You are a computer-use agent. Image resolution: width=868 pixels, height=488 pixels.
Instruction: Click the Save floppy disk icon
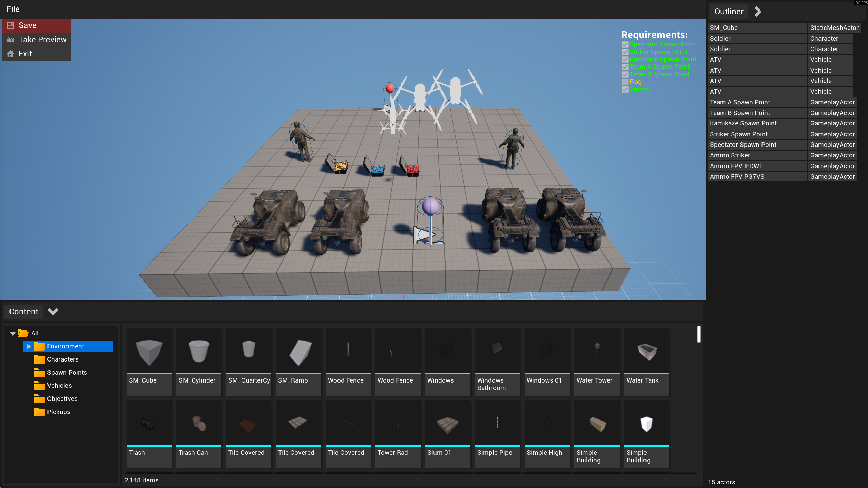tap(11, 25)
